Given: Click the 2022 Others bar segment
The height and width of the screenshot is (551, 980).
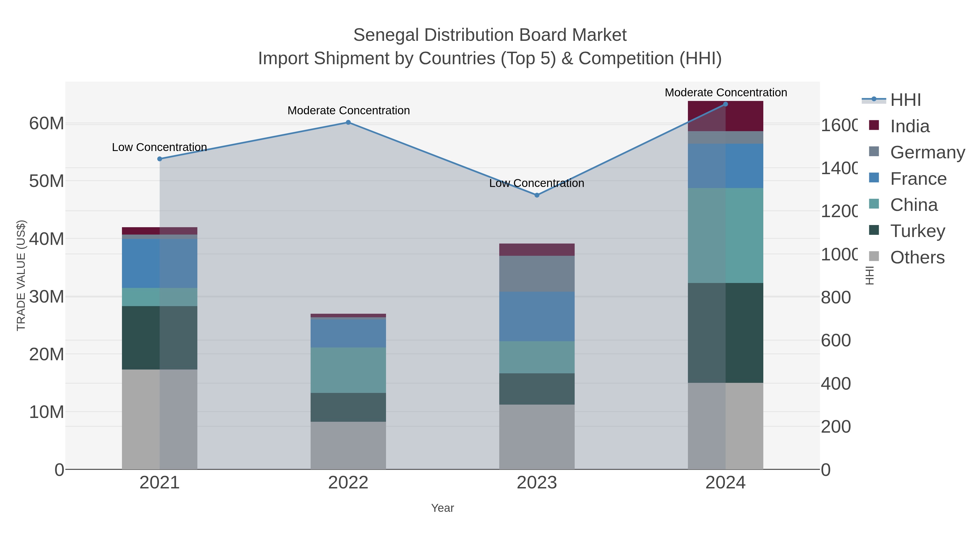Looking at the screenshot, I should coord(348,446).
